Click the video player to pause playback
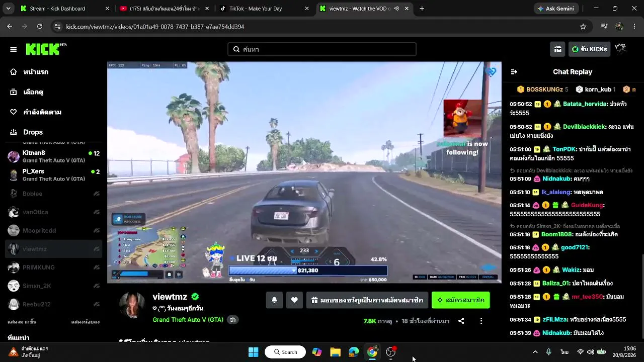Image resolution: width=644 pixels, height=362 pixels. [x=304, y=172]
